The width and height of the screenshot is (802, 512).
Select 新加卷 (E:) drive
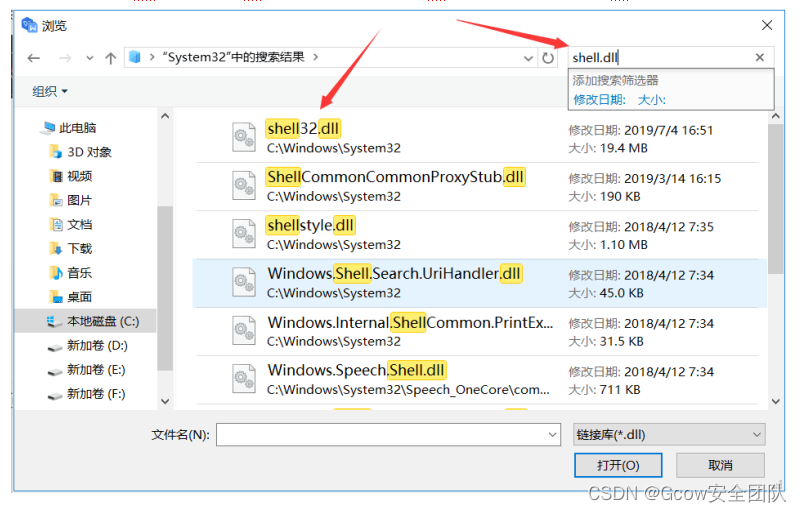tap(86, 370)
